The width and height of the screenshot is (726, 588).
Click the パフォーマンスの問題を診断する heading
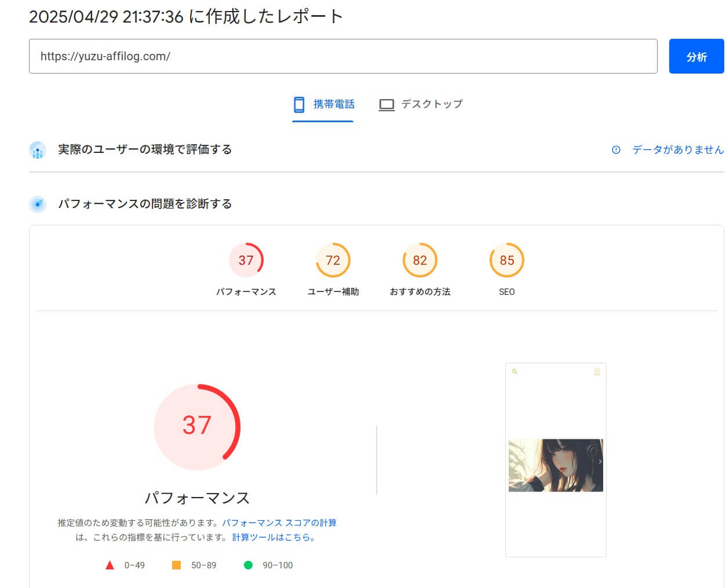pyautogui.click(x=145, y=204)
